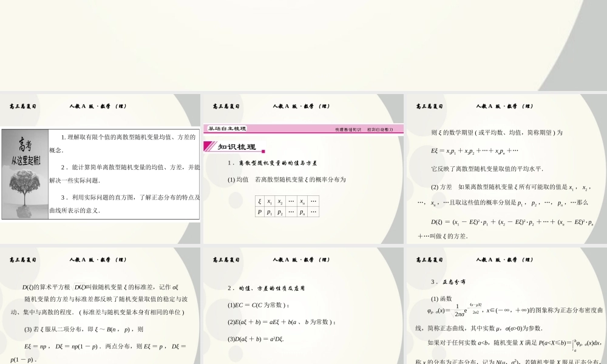Click the line '(3) 若ξ服从二项分布'

pyautogui.click(x=84, y=329)
